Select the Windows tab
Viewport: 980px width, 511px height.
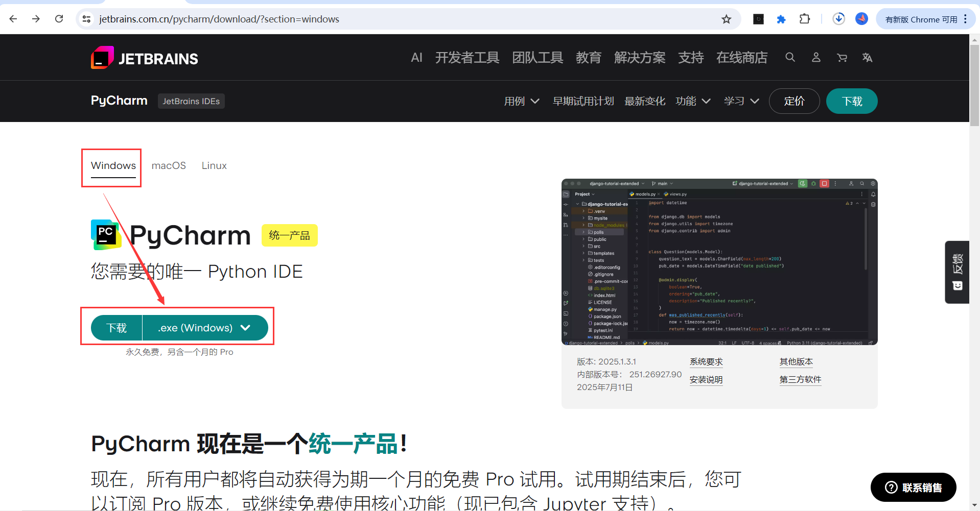[113, 166]
